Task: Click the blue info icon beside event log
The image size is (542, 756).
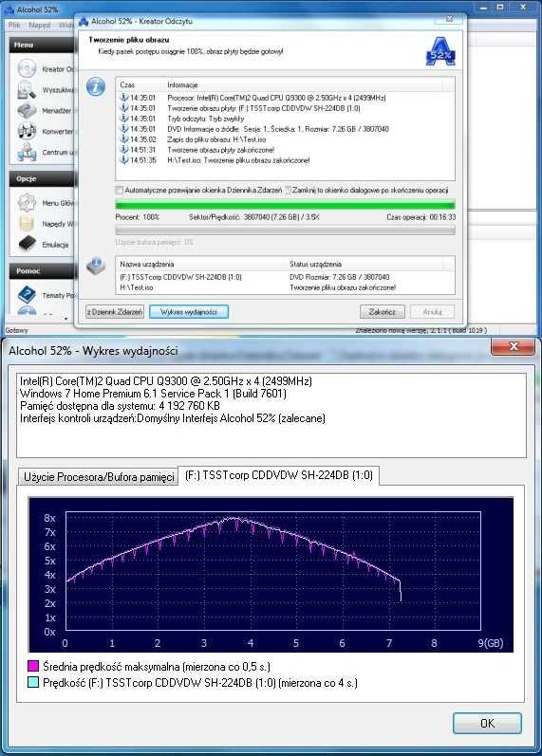Action: [96, 86]
